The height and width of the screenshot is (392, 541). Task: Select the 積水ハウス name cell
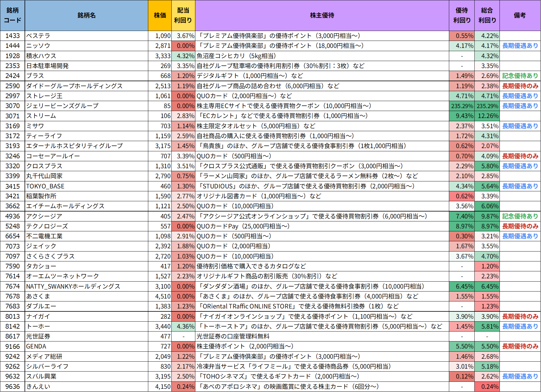pyautogui.click(x=86, y=56)
